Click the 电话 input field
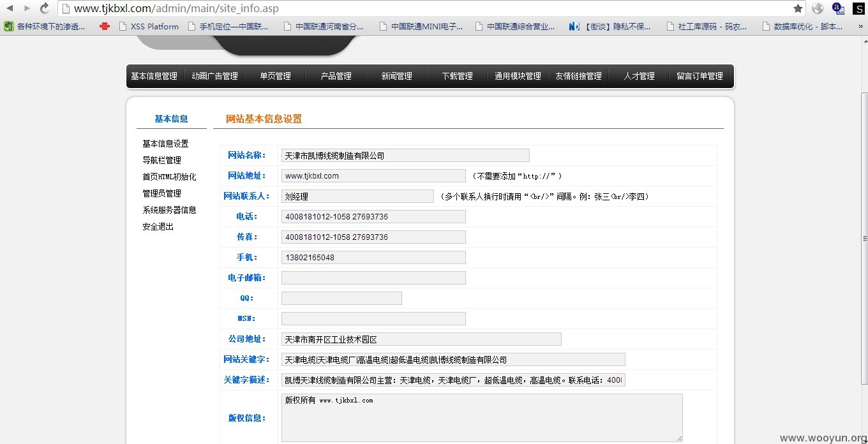The image size is (868, 444). [x=373, y=217]
